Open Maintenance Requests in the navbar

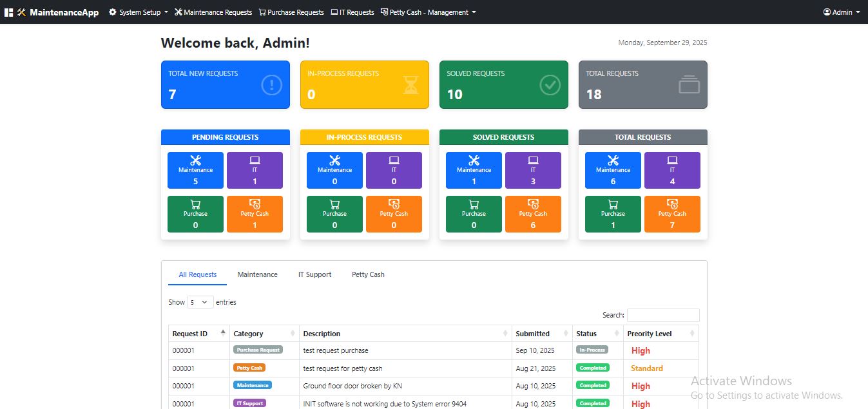pyautogui.click(x=213, y=12)
